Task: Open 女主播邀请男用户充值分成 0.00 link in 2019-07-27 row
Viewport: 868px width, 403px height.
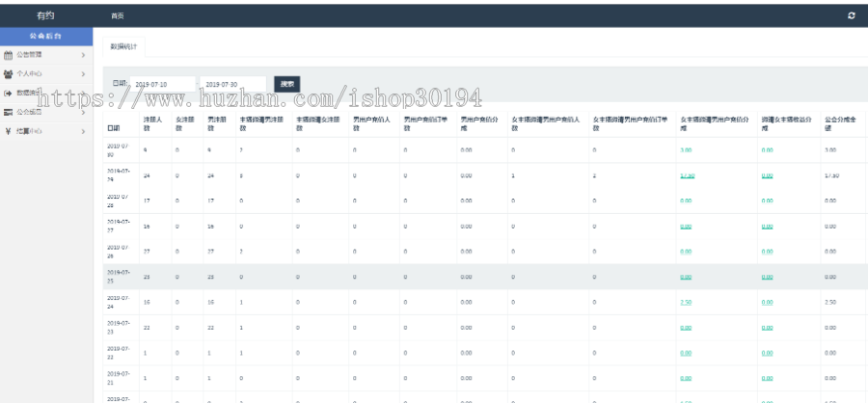Action: (686, 227)
